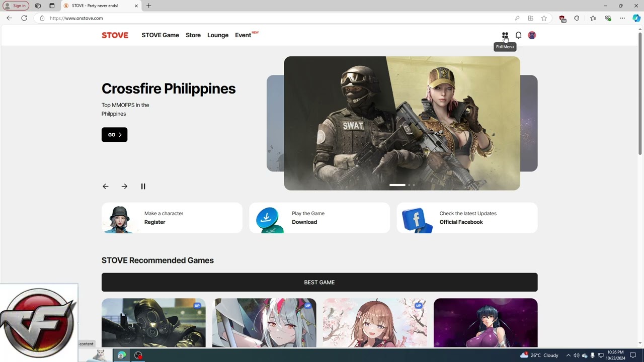Open Browser essentials heart icon
Viewport: 644px width, 362px height.
click(608, 18)
